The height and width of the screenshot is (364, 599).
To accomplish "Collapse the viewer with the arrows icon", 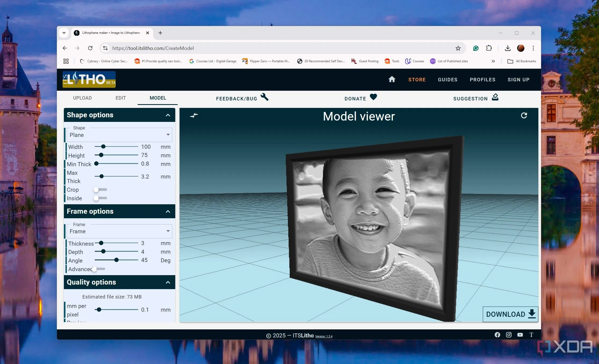I will [x=194, y=115].
